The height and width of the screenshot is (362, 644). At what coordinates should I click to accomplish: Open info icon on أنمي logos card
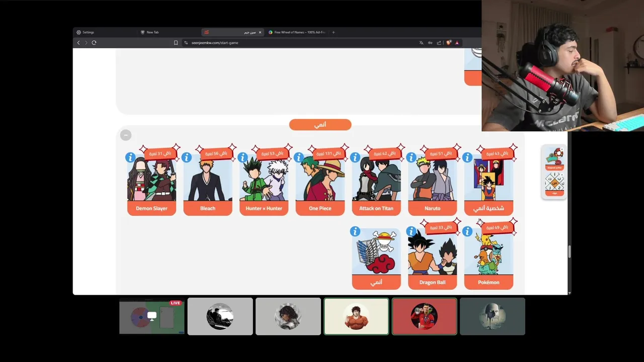(355, 231)
